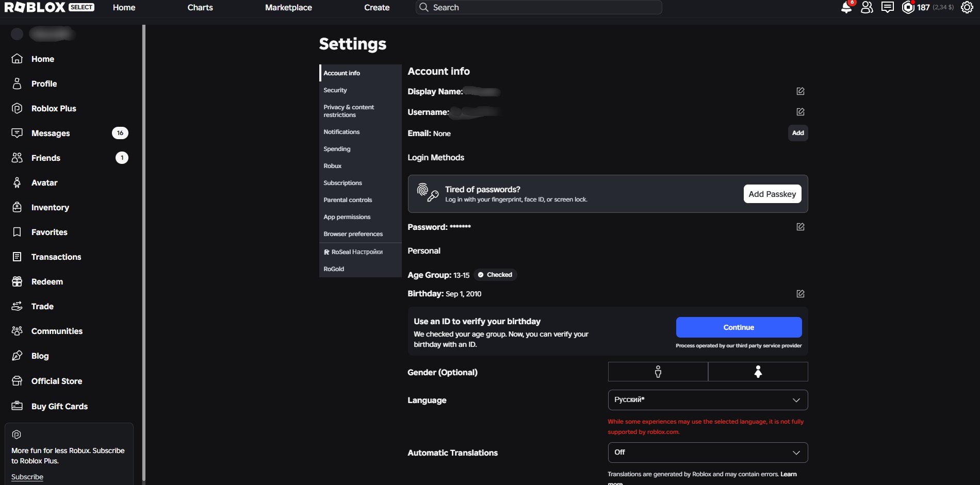Screen dimensions: 980x485
Task: Click the Inventory backpack icon
Action: pyautogui.click(x=17, y=207)
